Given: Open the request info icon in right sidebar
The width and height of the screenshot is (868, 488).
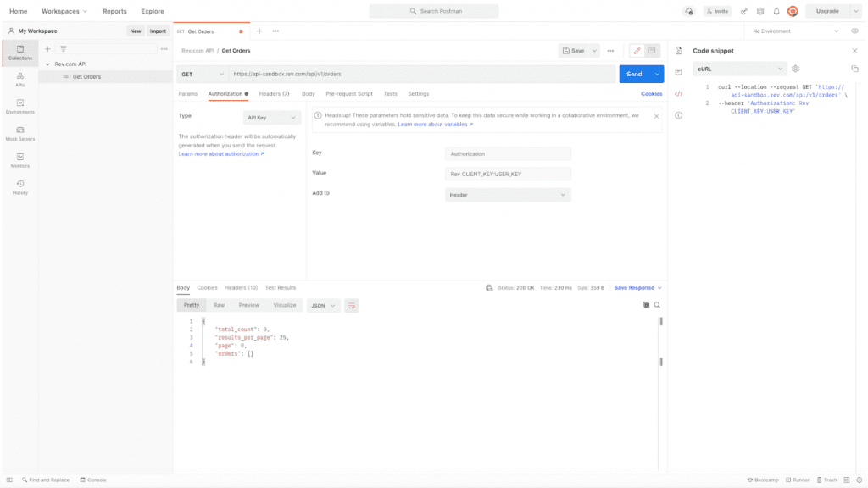Looking at the screenshot, I should pyautogui.click(x=679, y=115).
